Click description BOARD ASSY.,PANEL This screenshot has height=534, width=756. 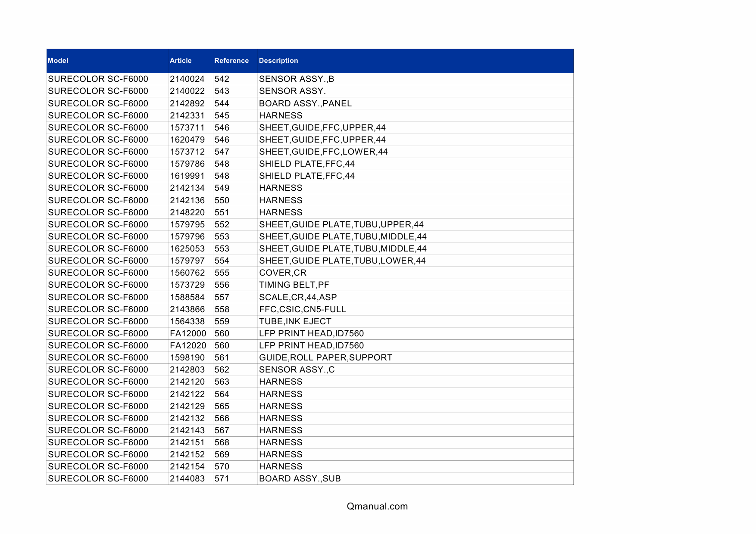coord(305,103)
